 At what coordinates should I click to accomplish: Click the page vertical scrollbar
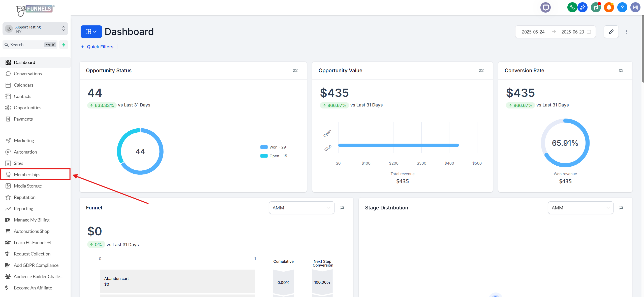643,49
